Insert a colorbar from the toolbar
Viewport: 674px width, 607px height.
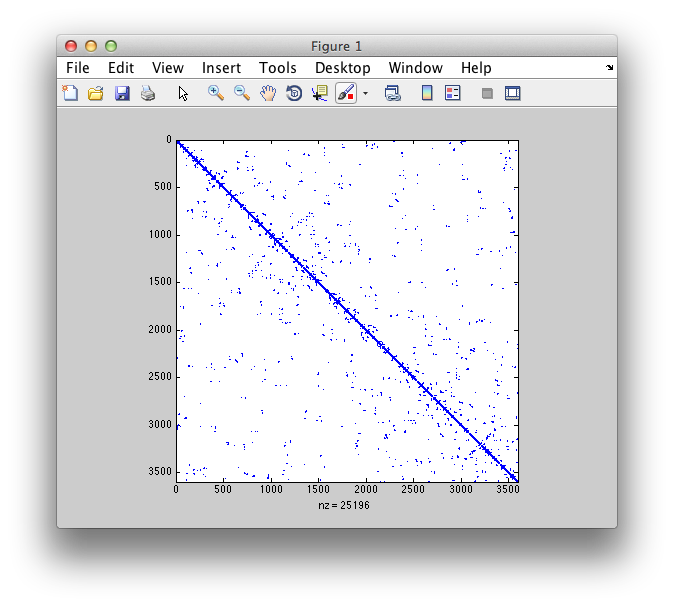pos(427,93)
